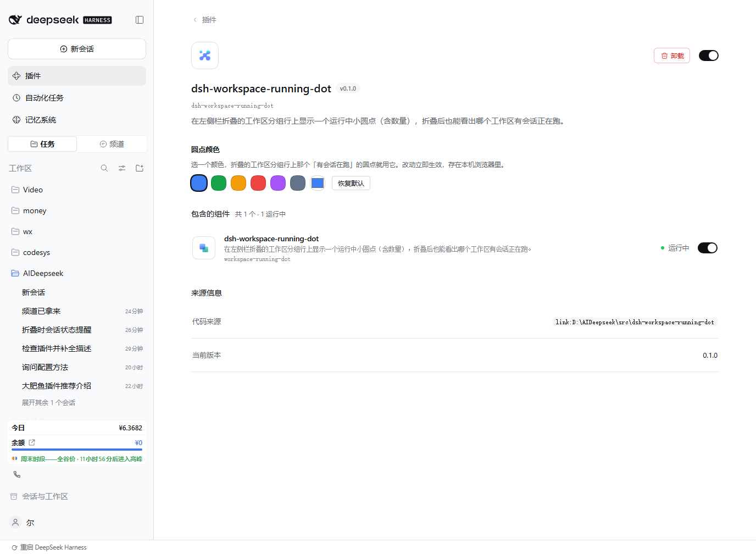The width and height of the screenshot is (756, 554).
Task: Click the dsh-workspace-running-dot plugin logo
Action: coord(205,56)
